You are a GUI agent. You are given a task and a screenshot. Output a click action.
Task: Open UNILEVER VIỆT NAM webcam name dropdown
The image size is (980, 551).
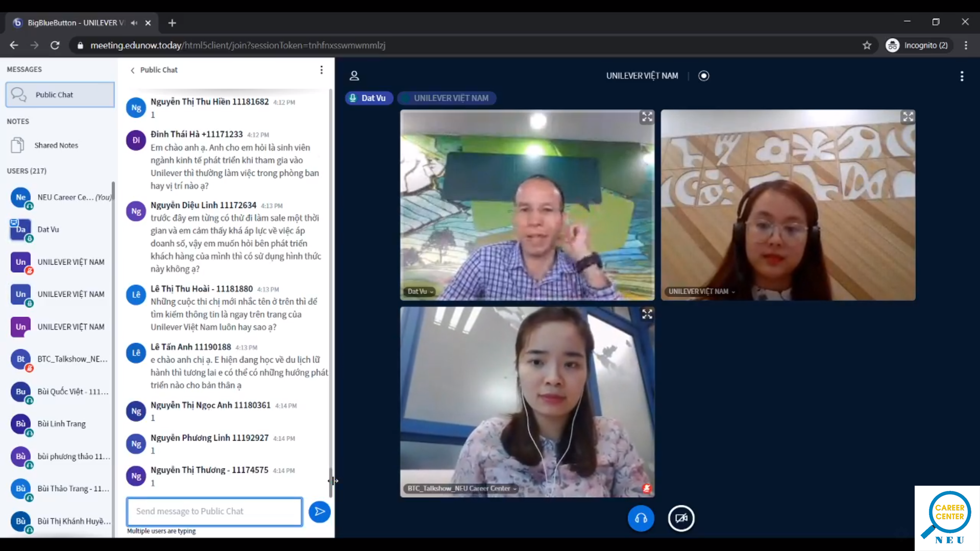pos(702,291)
